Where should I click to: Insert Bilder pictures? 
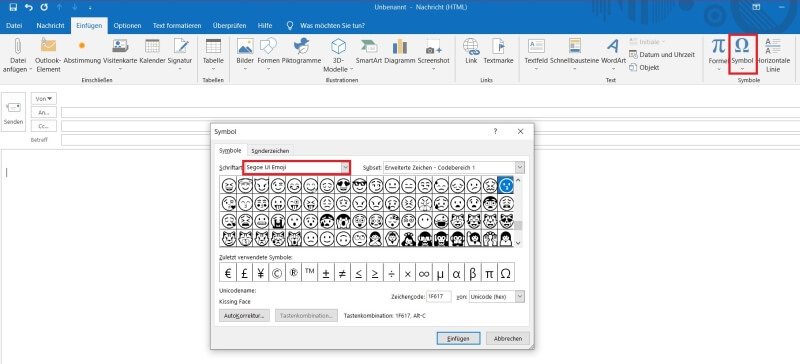[x=245, y=54]
